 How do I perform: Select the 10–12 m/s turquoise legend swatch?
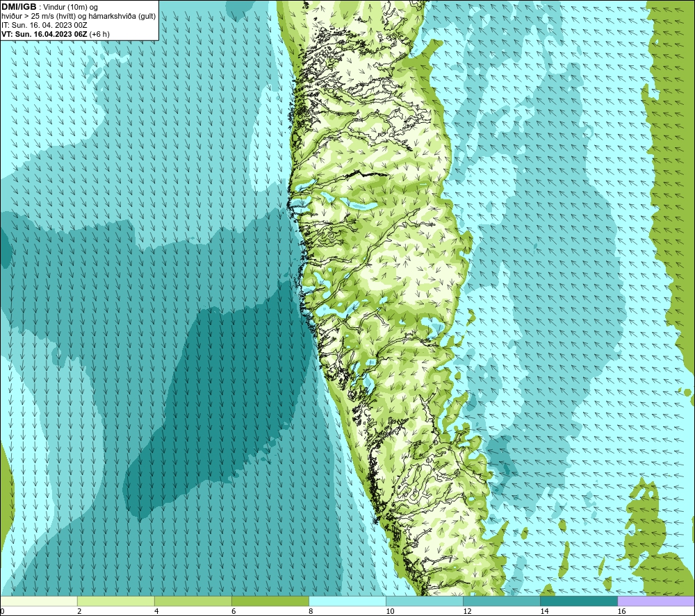tap(424, 601)
